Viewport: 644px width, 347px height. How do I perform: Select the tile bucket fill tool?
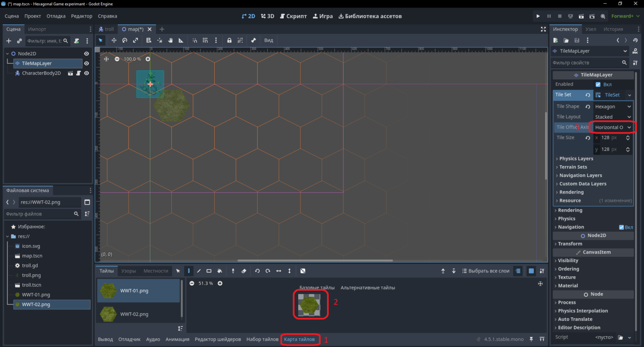[x=219, y=271]
